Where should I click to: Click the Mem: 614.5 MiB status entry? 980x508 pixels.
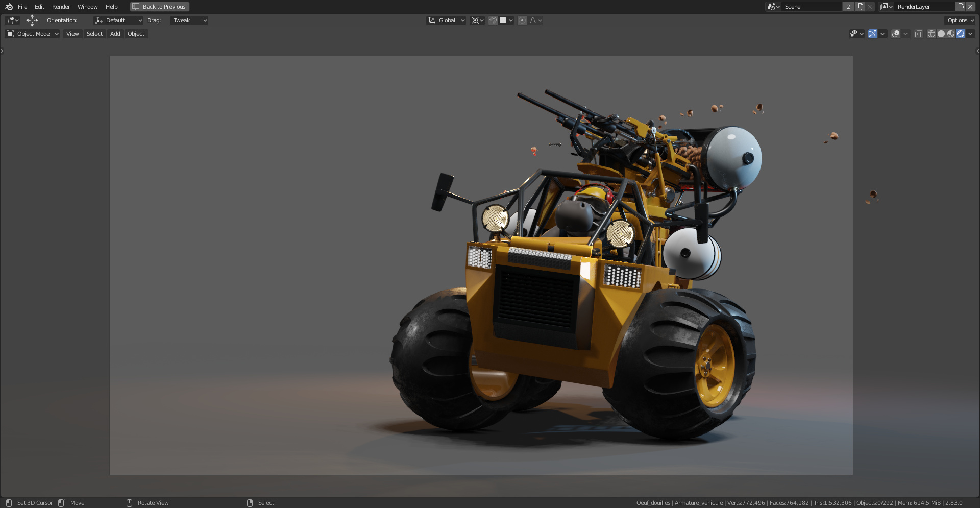coord(919,503)
